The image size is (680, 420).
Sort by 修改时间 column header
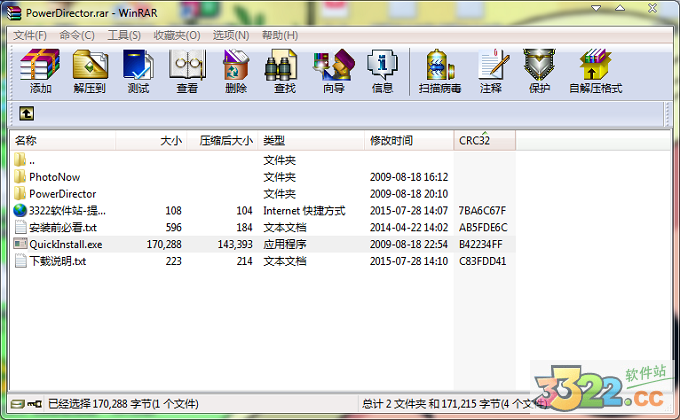pyautogui.click(x=409, y=140)
